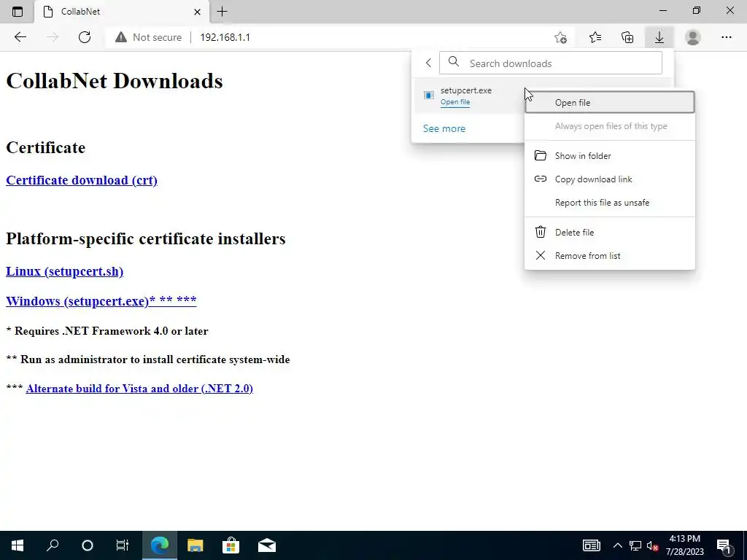
Task: Toggle the Downloads toolbar button
Action: [659, 37]
